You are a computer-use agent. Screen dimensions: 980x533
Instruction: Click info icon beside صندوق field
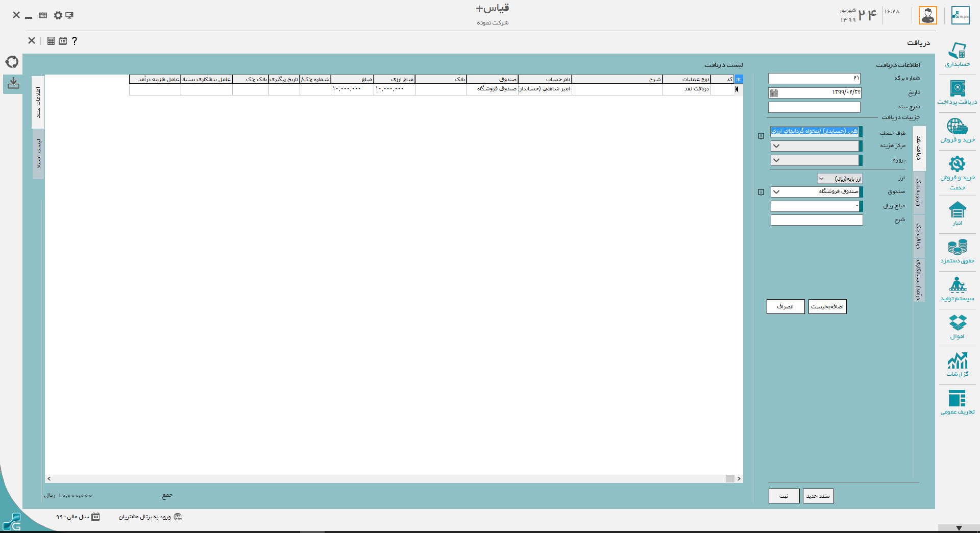click(761, 192)
